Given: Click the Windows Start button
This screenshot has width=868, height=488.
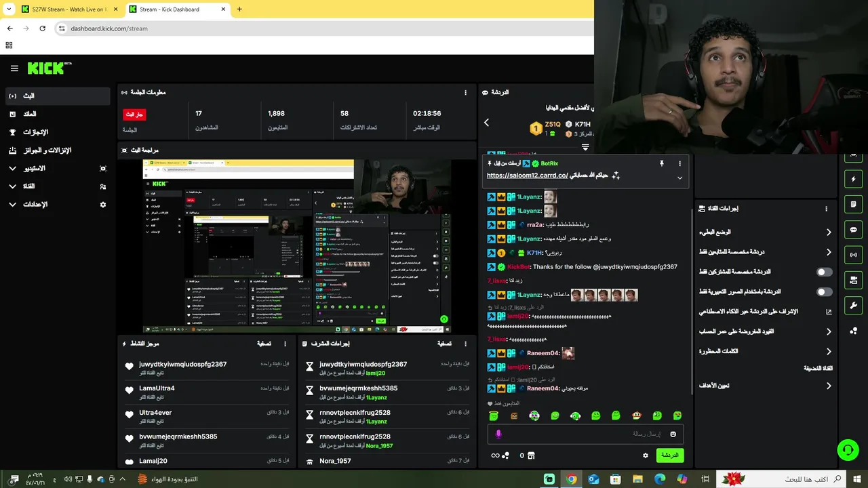Looking at the screenshot, I should coord(857,479).
